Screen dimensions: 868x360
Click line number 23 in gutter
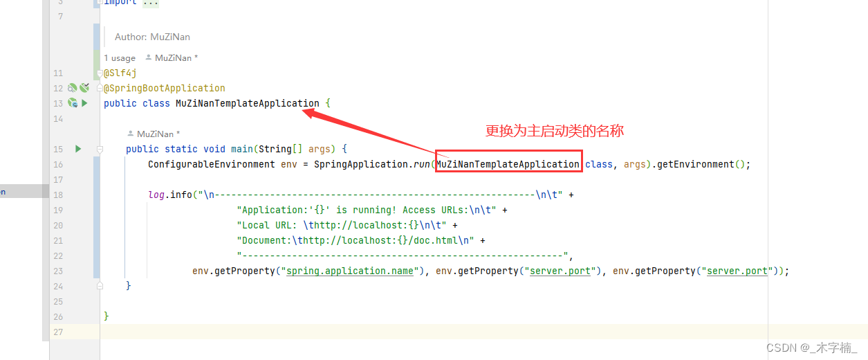coord(58,271)
